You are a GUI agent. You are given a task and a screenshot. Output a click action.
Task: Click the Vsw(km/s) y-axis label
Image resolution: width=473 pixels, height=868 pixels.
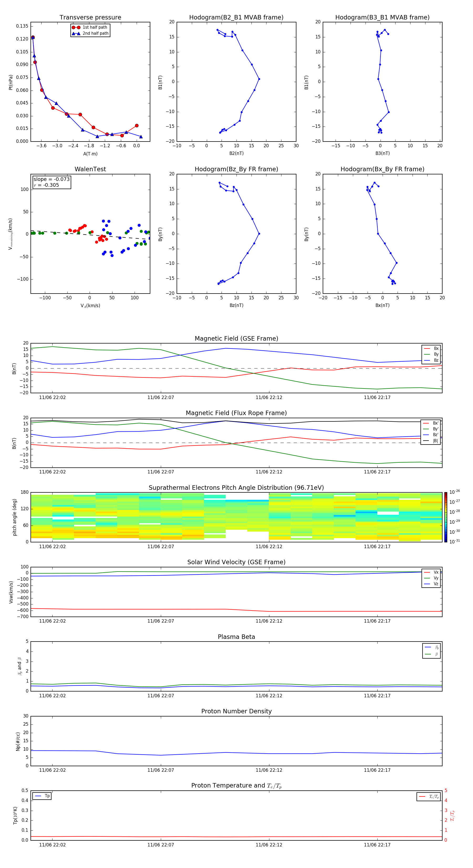(11, 592)
